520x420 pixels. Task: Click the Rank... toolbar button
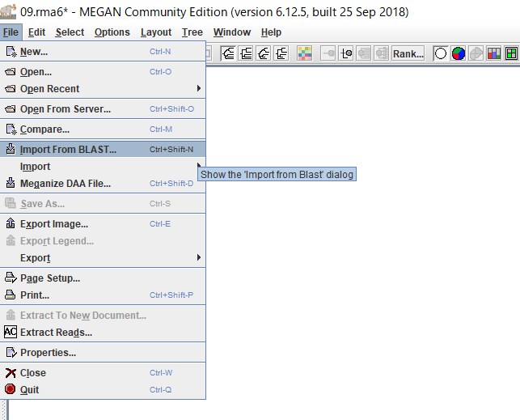(x=408, y=53)
